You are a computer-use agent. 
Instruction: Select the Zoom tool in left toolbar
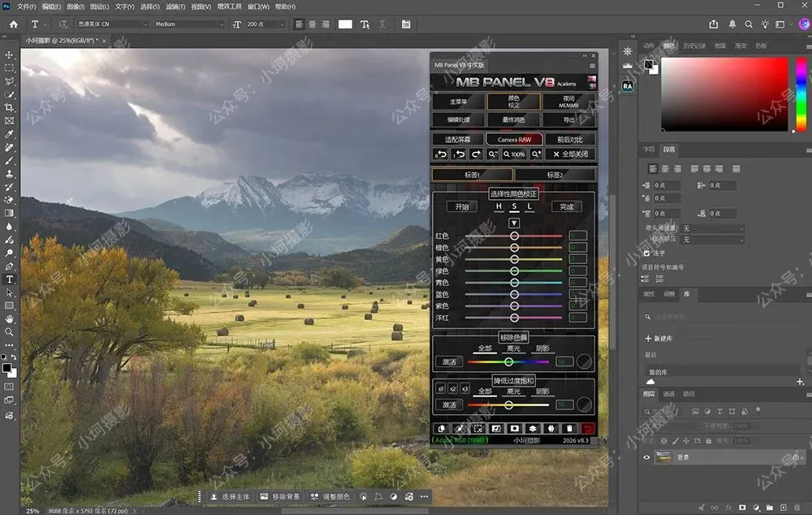pos(9,332)
